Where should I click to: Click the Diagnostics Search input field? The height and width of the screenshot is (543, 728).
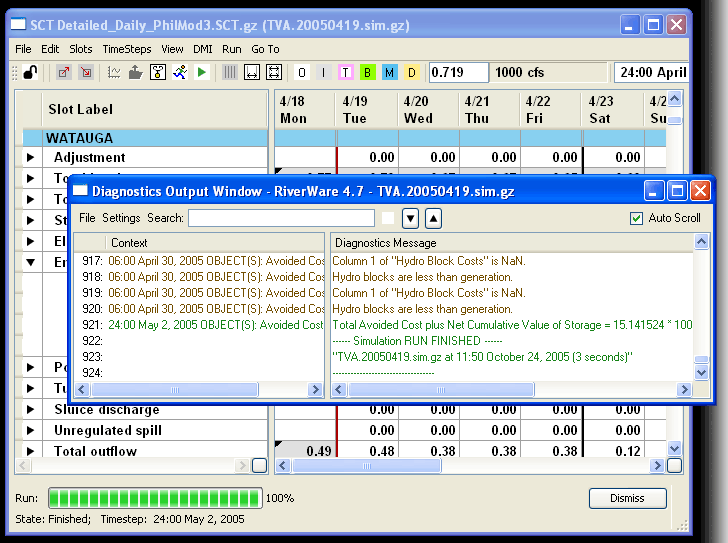pyautogui.click(x=281, y=218)
